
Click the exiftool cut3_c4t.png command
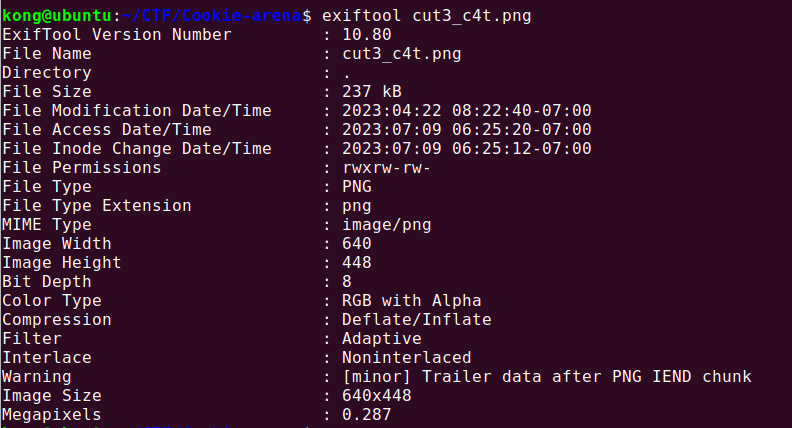point(427,16)
